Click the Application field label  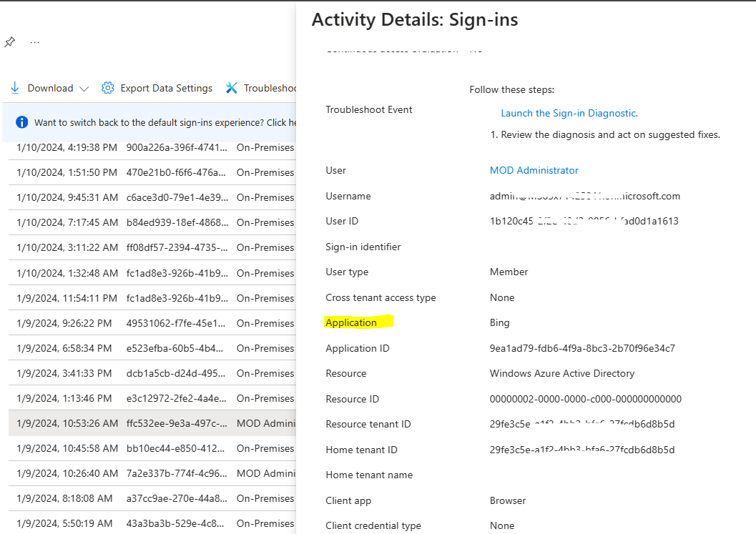click(x=351, y=323)
